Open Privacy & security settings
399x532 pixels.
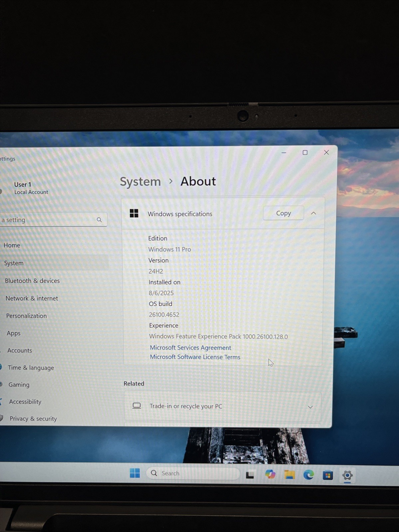point(33,419)
